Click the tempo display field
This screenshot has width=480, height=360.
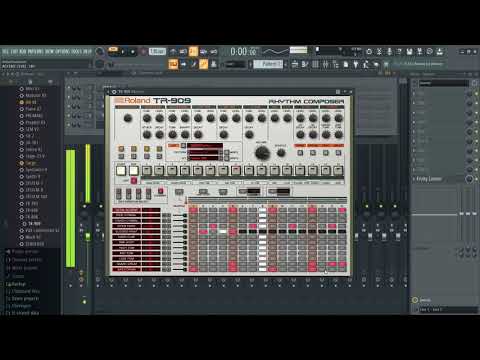pyautogui.click(x=157, y=52)
